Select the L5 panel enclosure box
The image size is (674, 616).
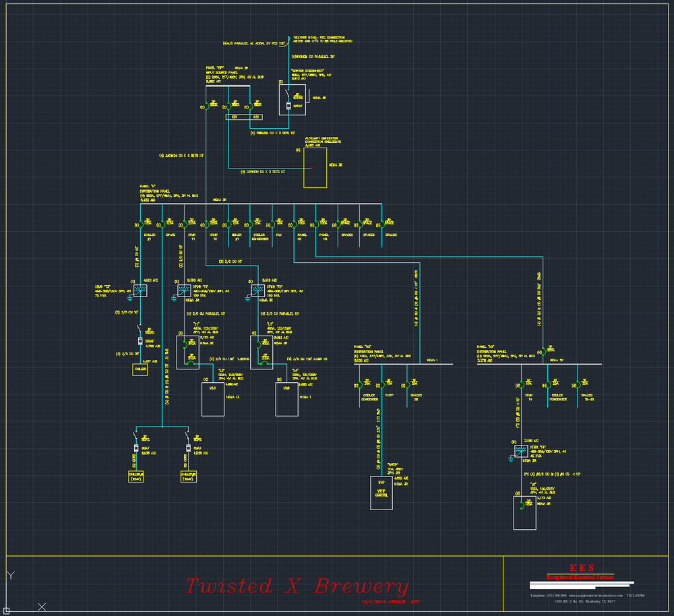pos(525,514)
